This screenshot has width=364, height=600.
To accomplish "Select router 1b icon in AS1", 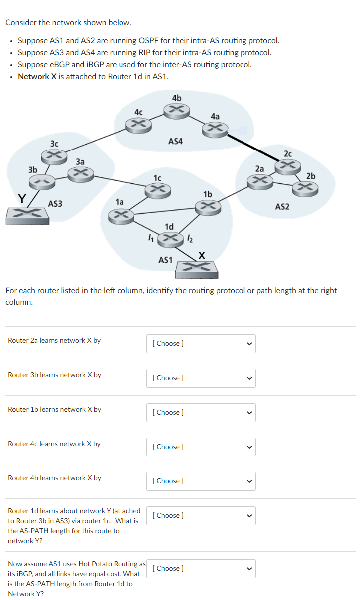I will (x=208, y=206).
